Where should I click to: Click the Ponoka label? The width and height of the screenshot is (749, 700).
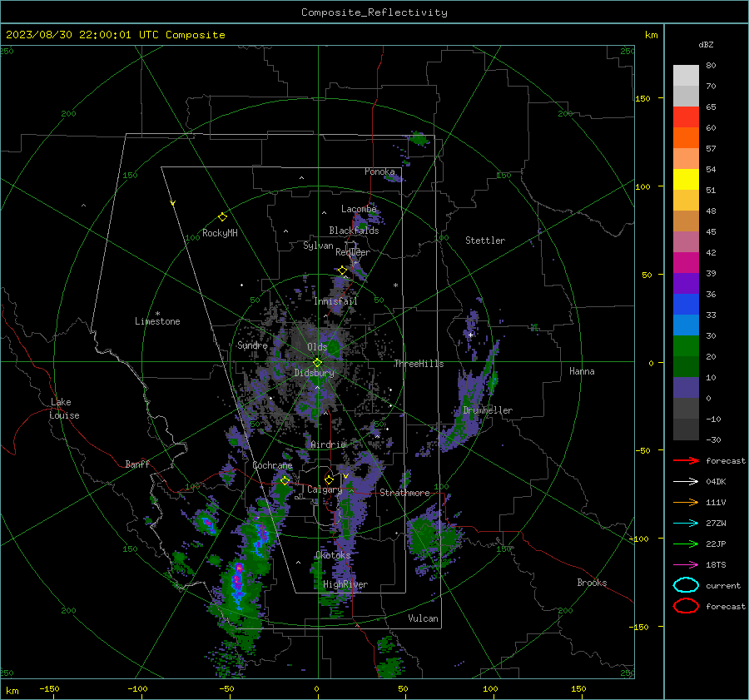379,171
